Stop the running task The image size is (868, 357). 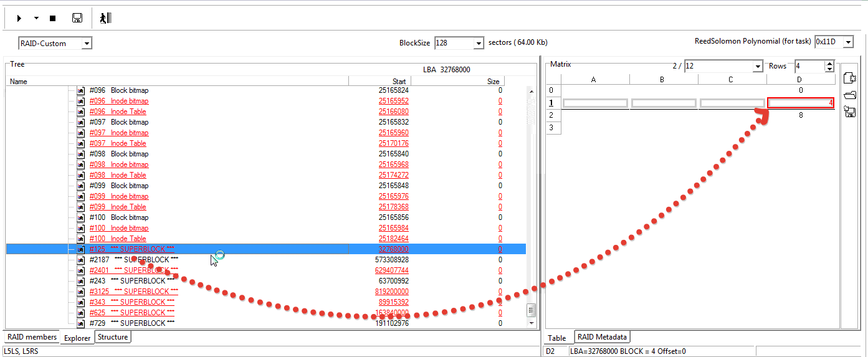point(52,19)
